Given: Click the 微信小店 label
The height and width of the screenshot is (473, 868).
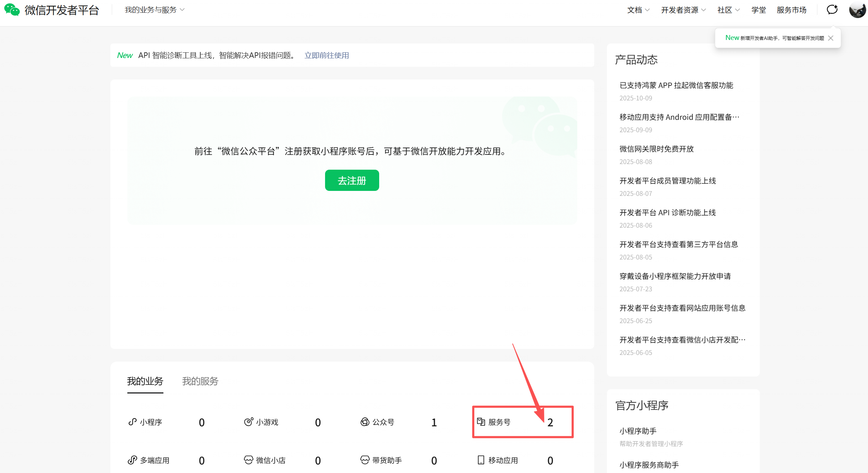Looking at the screenshot, I should click(x=271, y=460).
